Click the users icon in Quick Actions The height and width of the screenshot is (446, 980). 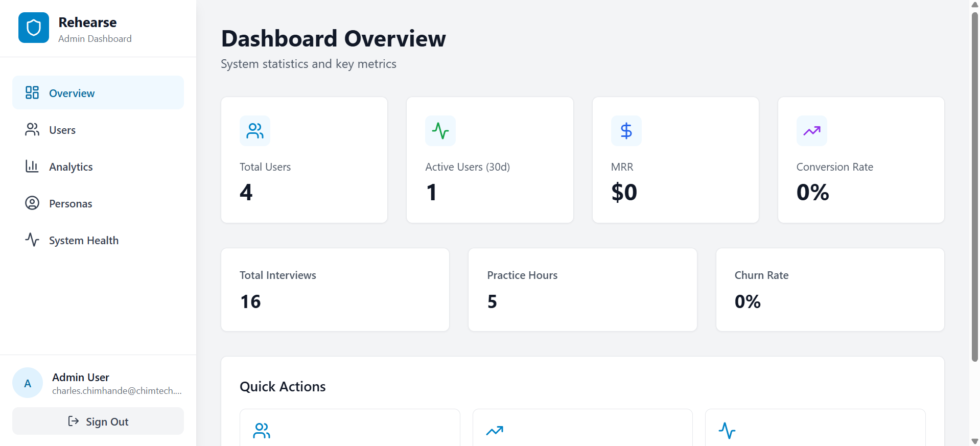(262, 431)
